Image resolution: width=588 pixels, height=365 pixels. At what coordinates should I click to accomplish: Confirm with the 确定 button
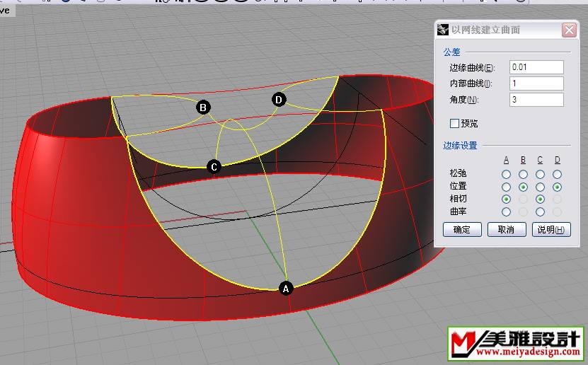point(462,230)
